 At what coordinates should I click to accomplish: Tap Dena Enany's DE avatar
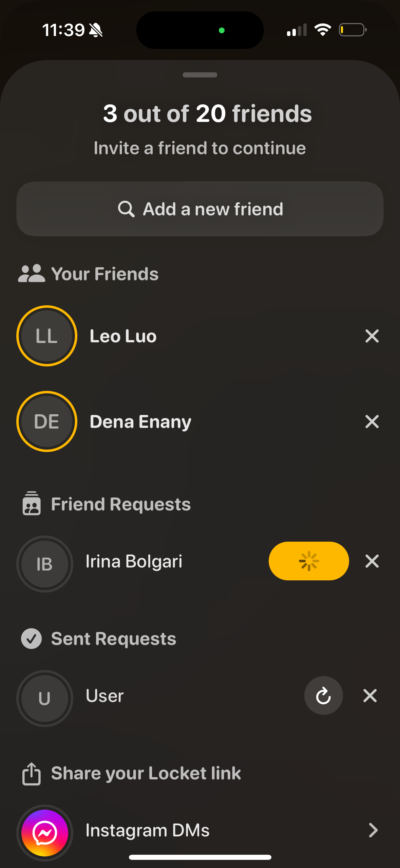pos(47,422)
